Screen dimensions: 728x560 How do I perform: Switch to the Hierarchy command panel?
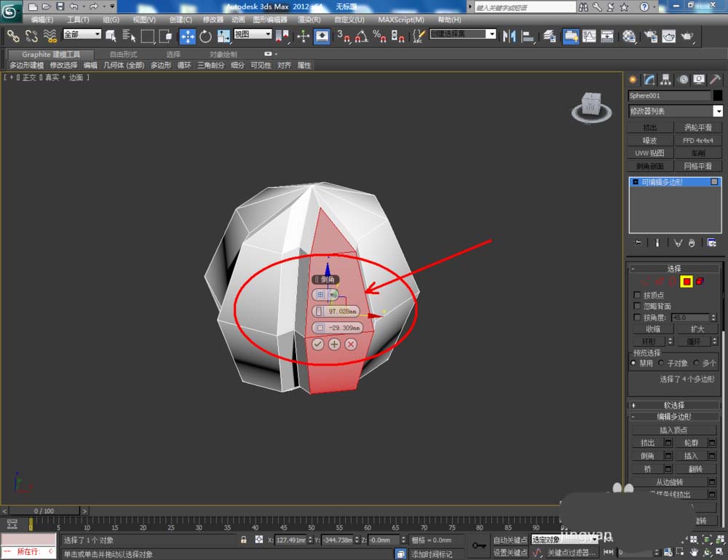click(665, 80)
